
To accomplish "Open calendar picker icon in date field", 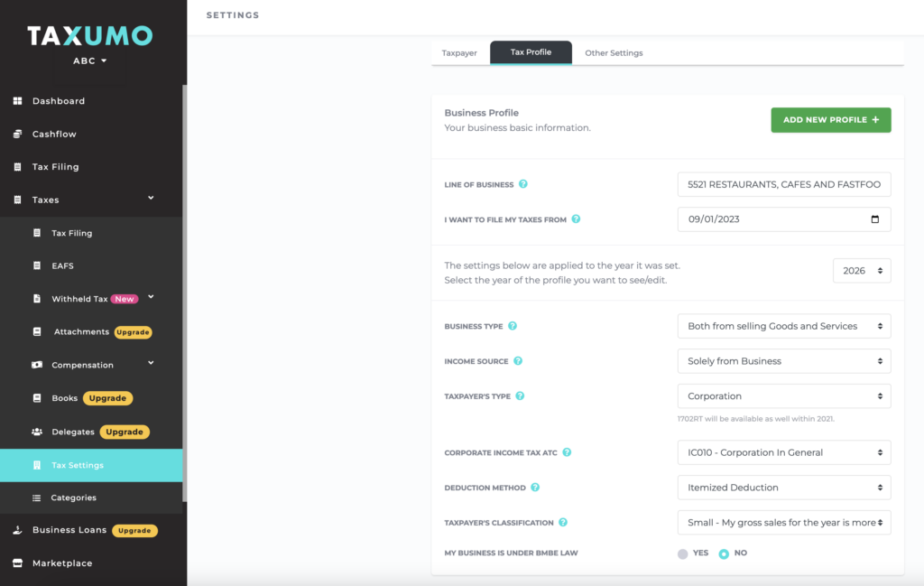I will [874, 219].
